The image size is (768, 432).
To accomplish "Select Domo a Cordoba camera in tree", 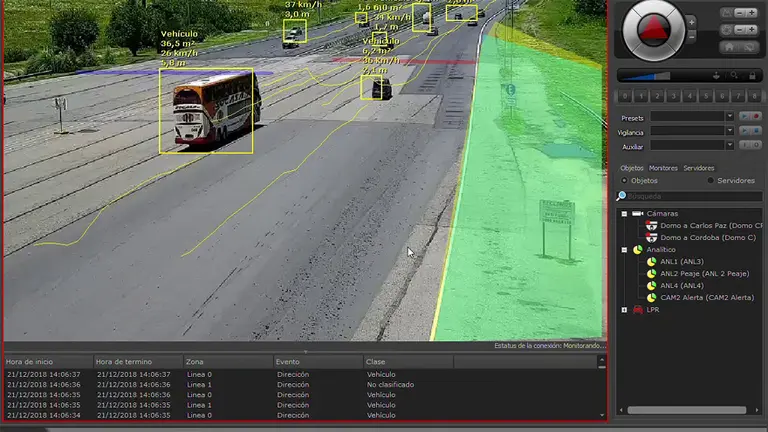I will click(707, 238).
